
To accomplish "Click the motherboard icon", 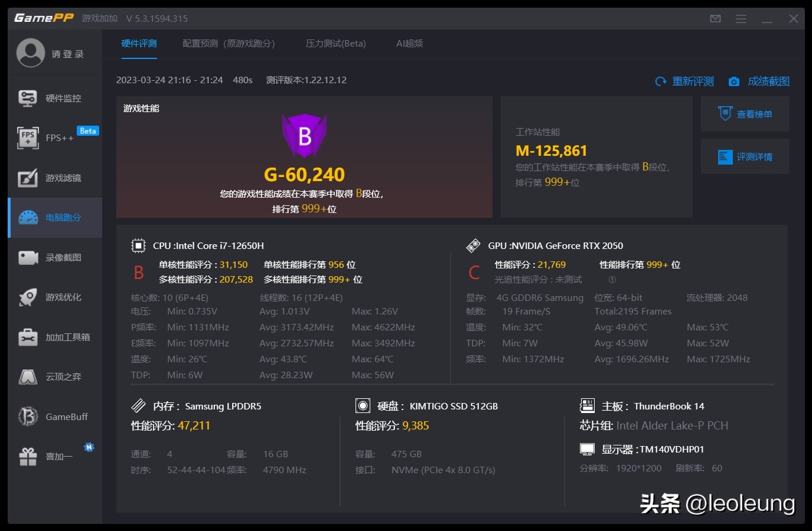I will [587, 405].
